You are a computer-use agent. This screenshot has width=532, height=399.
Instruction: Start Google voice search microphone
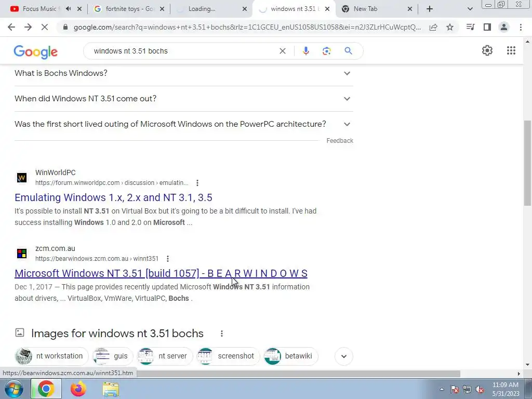tap(305, 51)
